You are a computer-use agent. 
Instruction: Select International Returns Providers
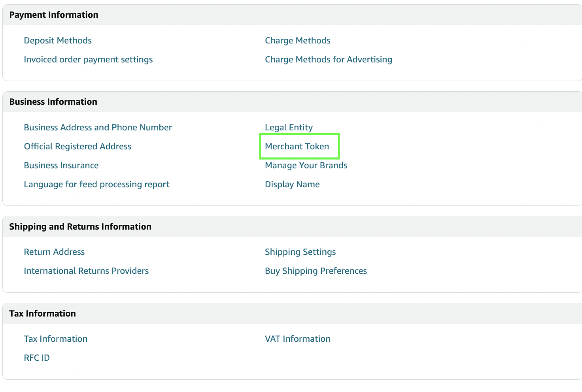(x=86, y=271)
